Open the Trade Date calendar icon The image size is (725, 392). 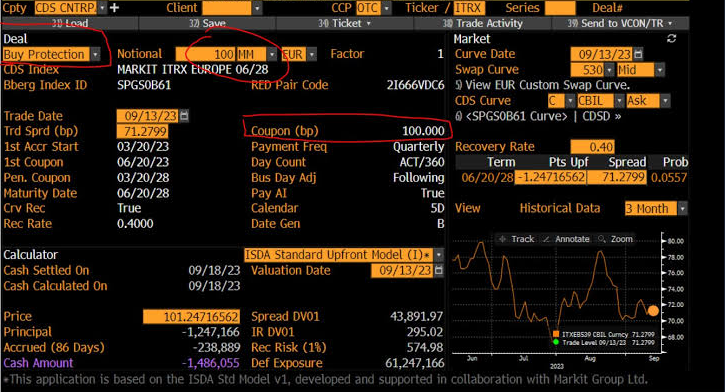pos(184,116)
